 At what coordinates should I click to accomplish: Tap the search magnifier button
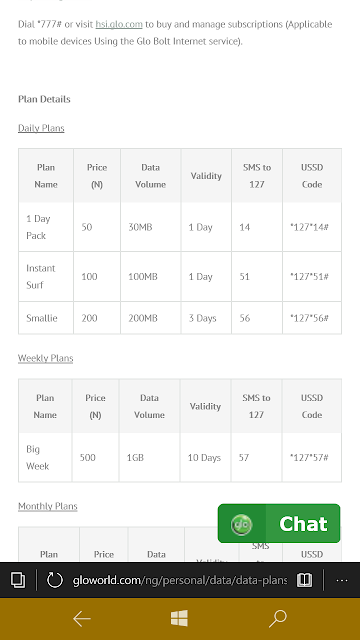[278, 619]
